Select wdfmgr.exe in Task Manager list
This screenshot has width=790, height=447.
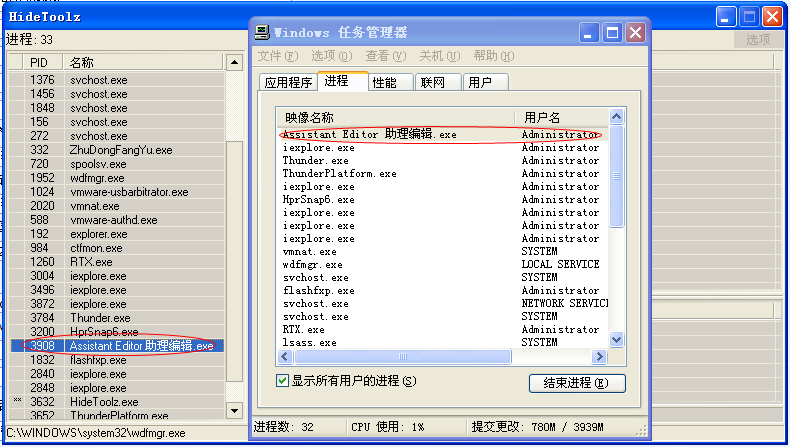(x=442, y=265)
